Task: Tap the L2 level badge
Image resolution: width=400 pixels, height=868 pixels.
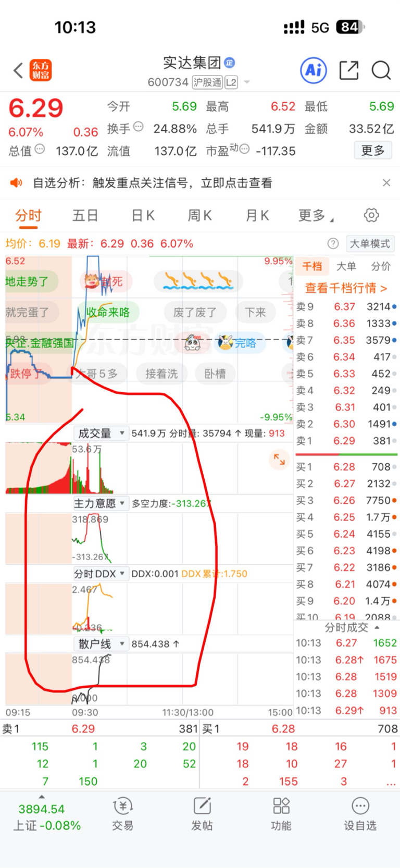Action: click(x=231, y=82)
